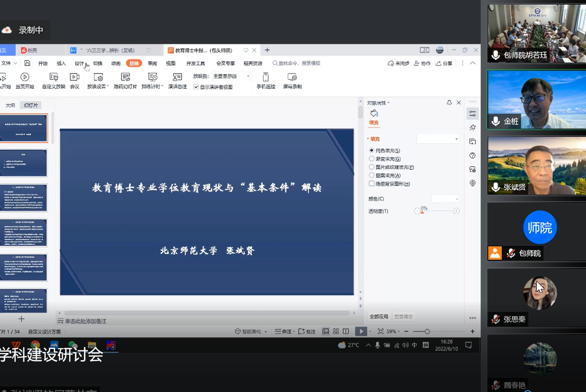
Task: Toggle 显示演讲者视图 checkbox
Action: point(196,87)
